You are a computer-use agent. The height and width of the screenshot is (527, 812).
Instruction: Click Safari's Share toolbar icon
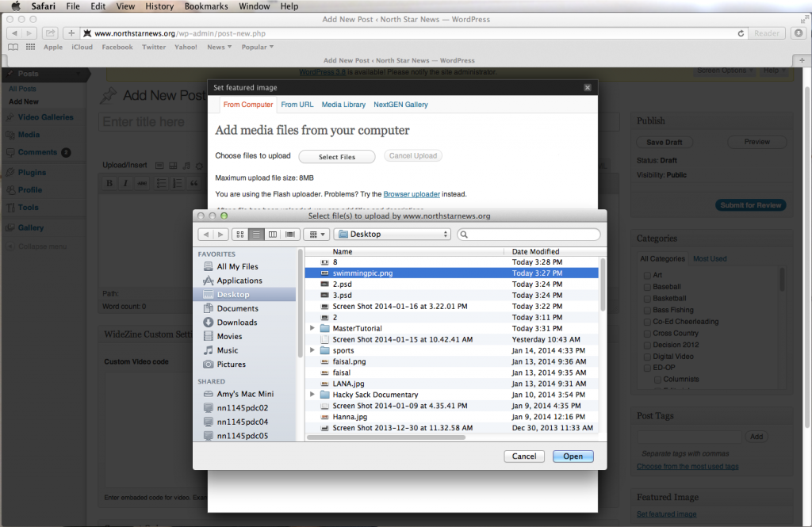point(50,33)
